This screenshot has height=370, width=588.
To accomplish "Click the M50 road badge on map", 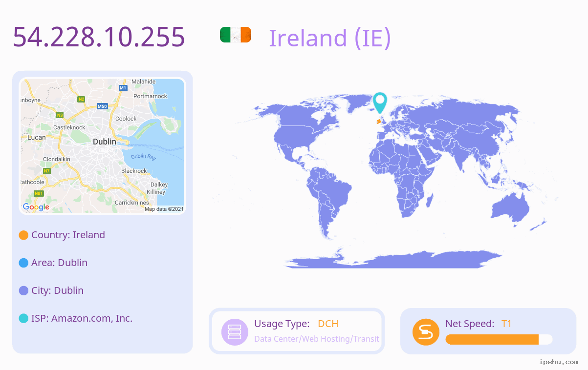I will [102, 106].
